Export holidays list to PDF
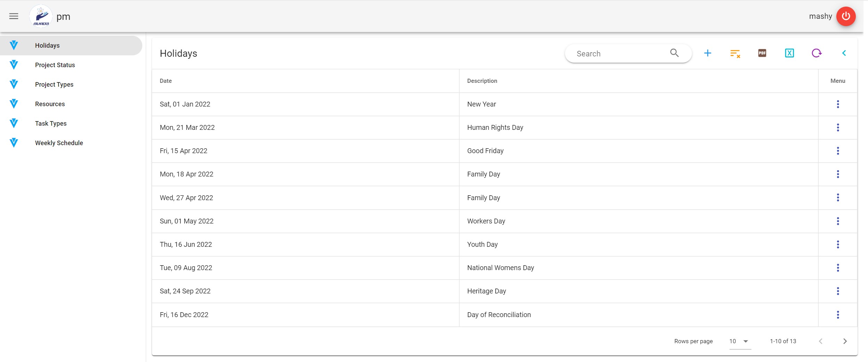The height and width of the screenshot is (362, 868). [x=762, y=53]
